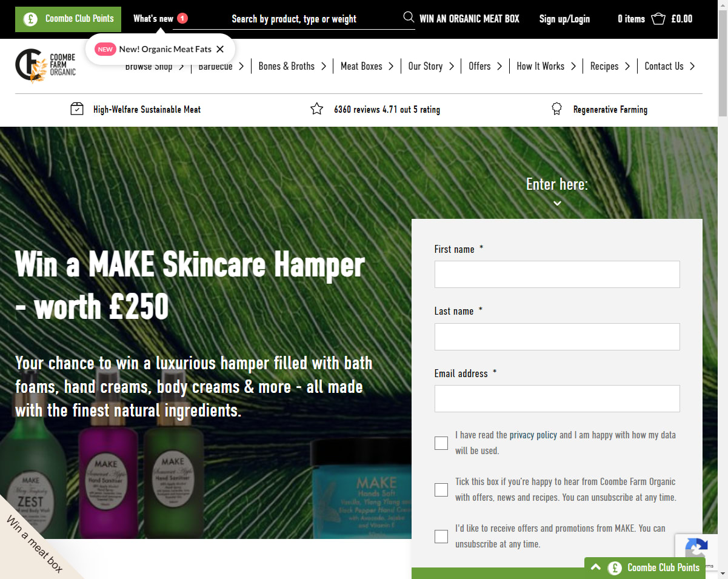Viewport: 728px width, 579px height.
Task: Select the £ Coombe Club Points icon
Action: (x=28, y=19)
